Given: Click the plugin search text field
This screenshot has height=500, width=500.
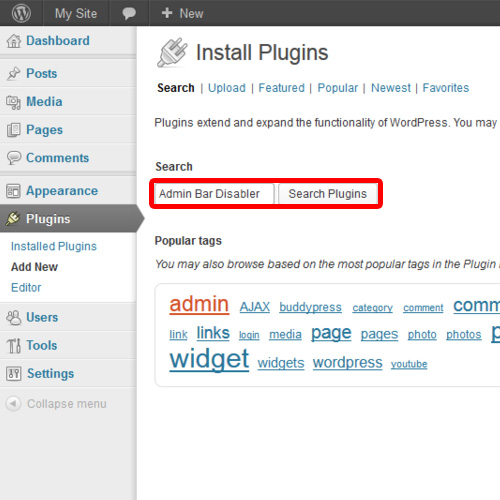Looking at the screenshot, I should (x=214, y=194).
